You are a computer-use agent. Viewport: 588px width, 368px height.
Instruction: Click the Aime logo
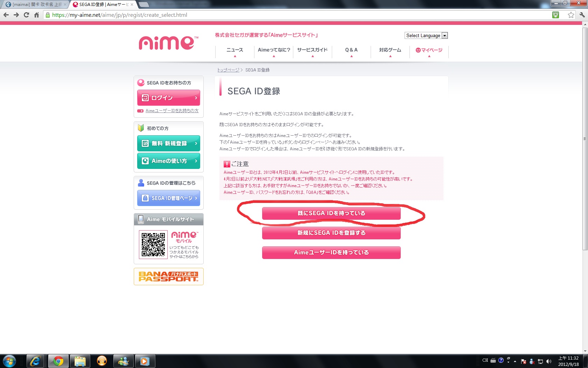pos(168,43)
